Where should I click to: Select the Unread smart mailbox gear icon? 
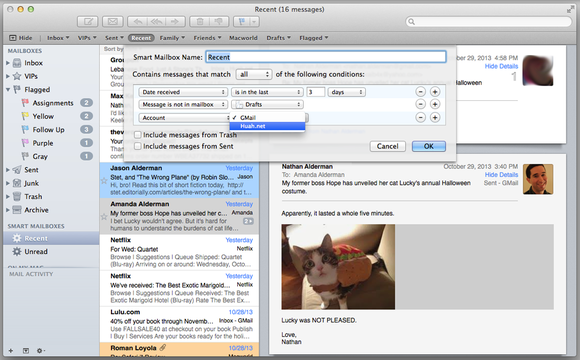point(17,252)
